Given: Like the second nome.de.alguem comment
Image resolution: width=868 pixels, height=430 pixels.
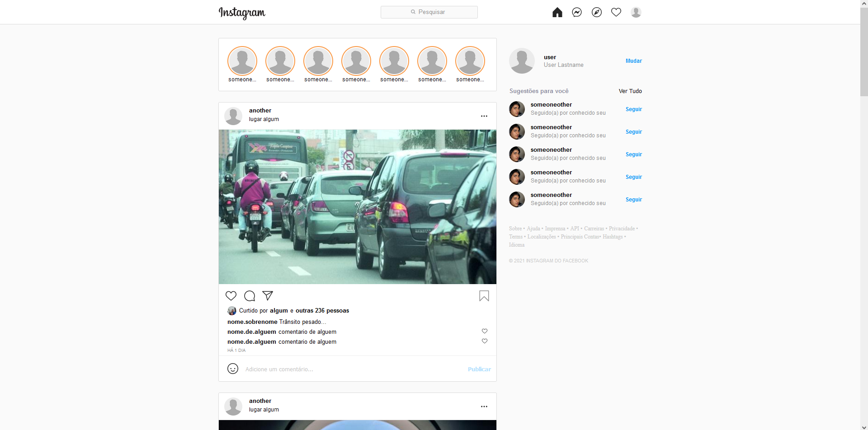Looking at the screenshot, I should (x=485, y=341).
